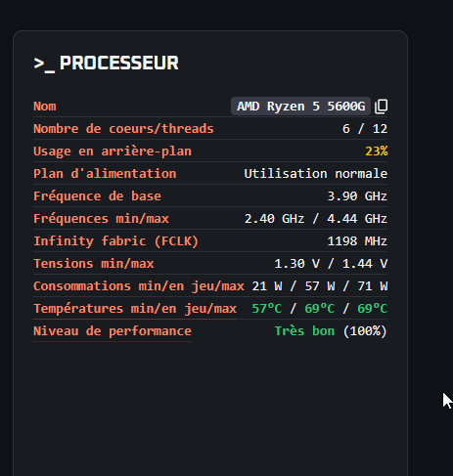Select the 6 / 12 cores value
This screenshot has height=476, width=453.
click(x=365, y=129)
